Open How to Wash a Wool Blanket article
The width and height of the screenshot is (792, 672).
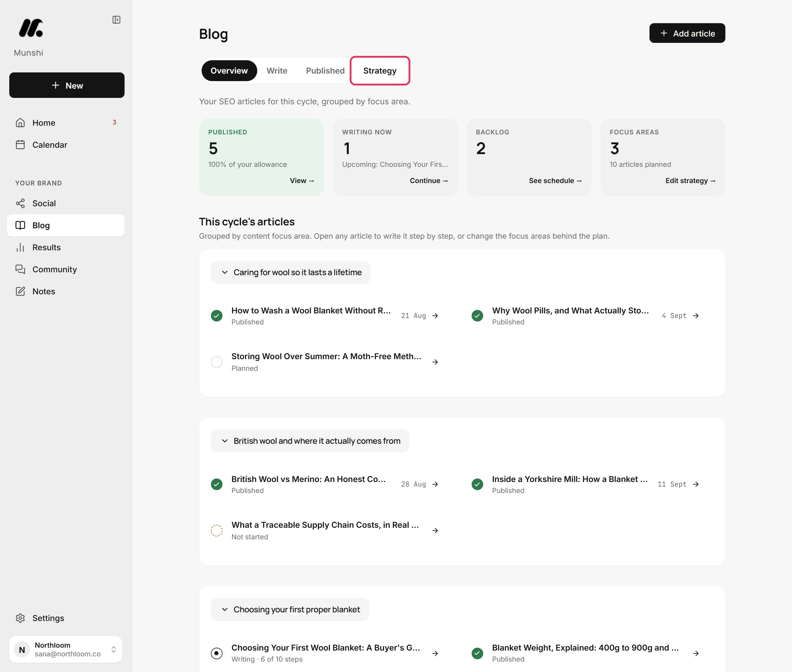click(x=311, y=311)
